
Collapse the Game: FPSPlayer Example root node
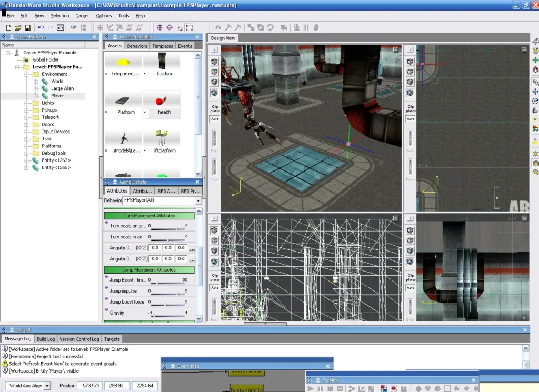8,53
